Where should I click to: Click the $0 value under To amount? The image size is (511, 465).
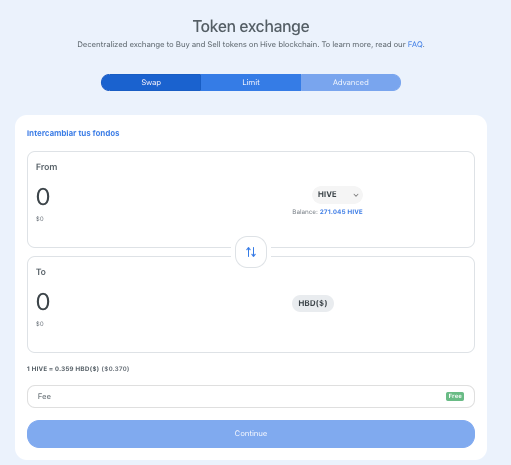coord(40,324)
